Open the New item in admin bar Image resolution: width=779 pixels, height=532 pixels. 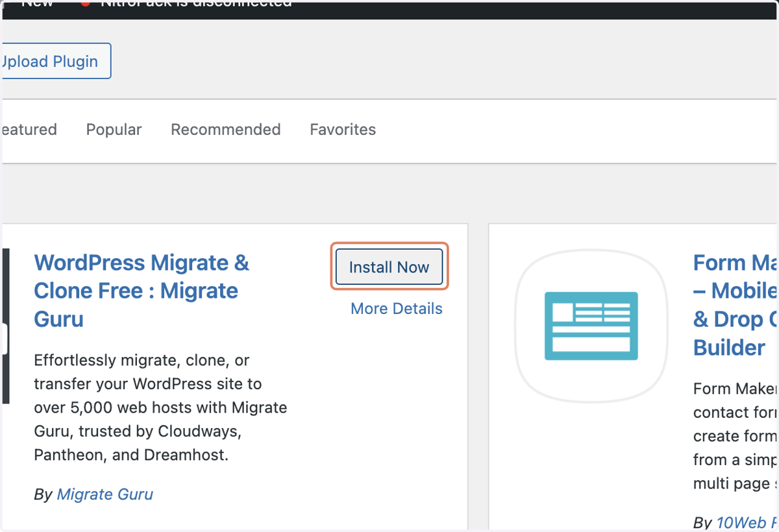(x=38, y=4)
